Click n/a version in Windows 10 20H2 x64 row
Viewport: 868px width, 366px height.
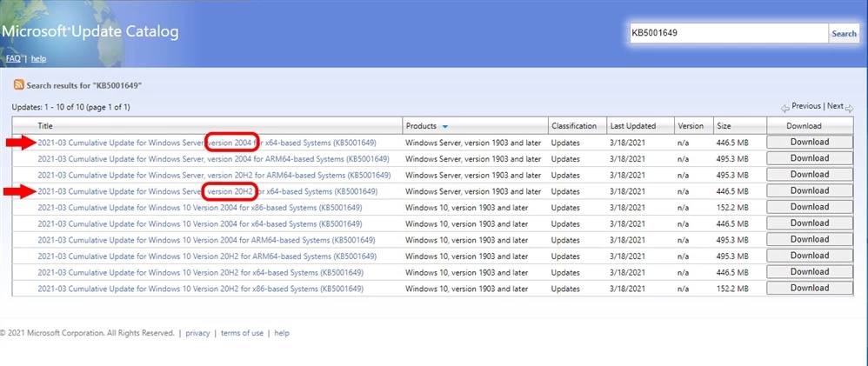point(683,272)
